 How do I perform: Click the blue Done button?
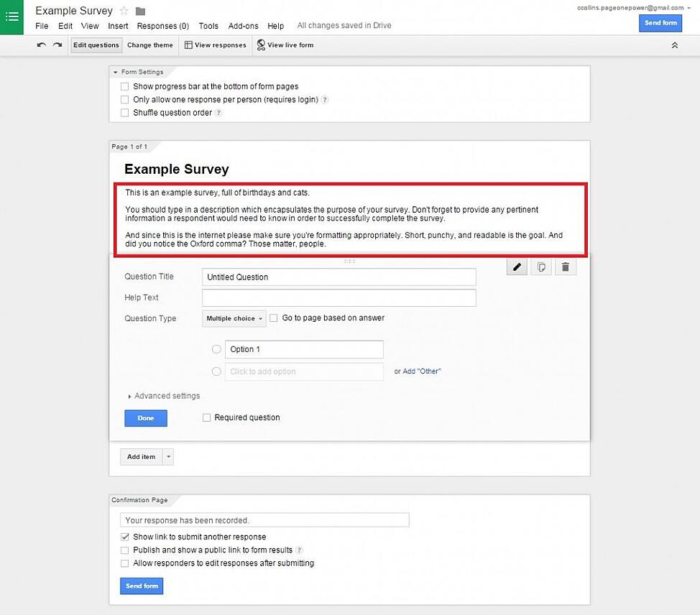[x=145, y=417]
